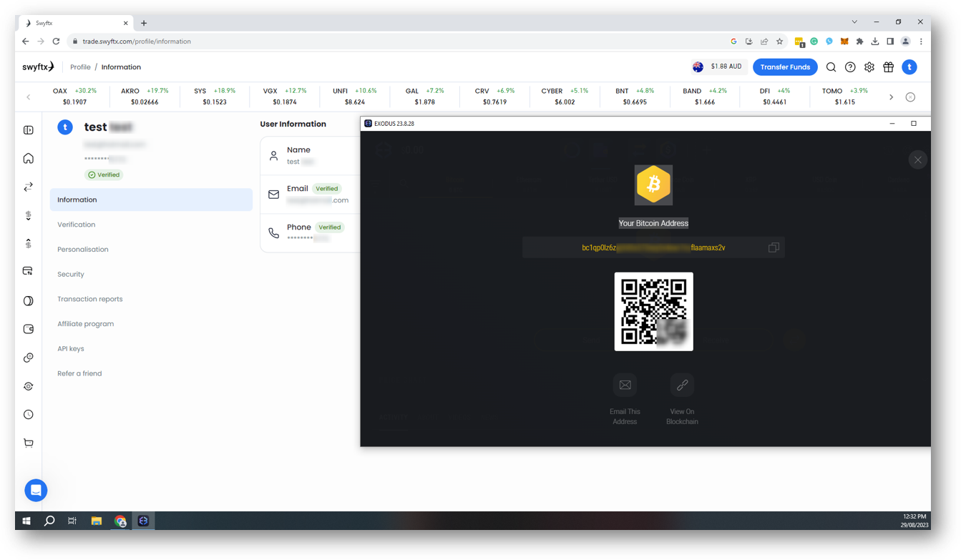The width and height of the screenshot is (961, 560).
Task: Click the green Verified badge under the username
Action: [104, 175]
